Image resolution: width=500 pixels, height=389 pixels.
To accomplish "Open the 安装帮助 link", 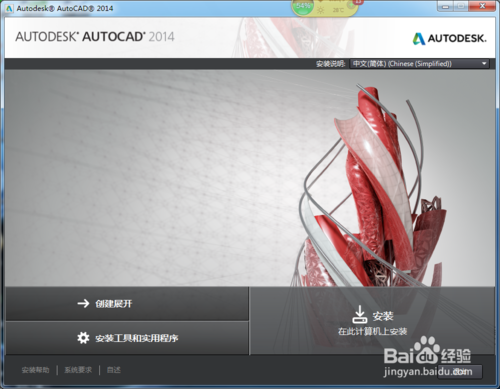I will coord(35,370).
